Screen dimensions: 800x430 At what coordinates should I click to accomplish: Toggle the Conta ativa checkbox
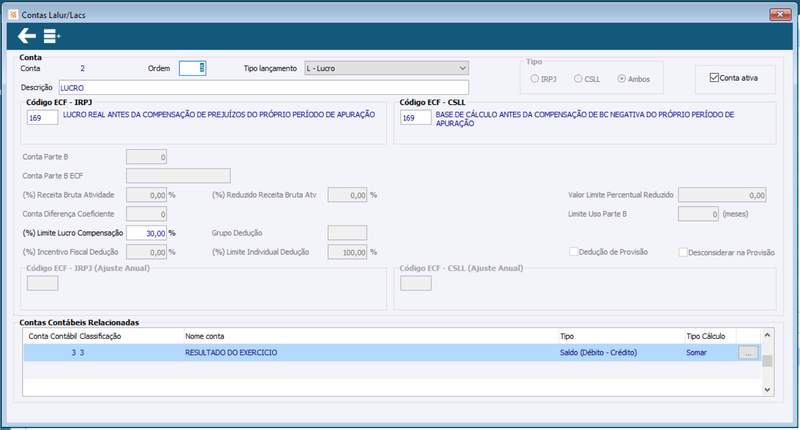click(714, 78)
